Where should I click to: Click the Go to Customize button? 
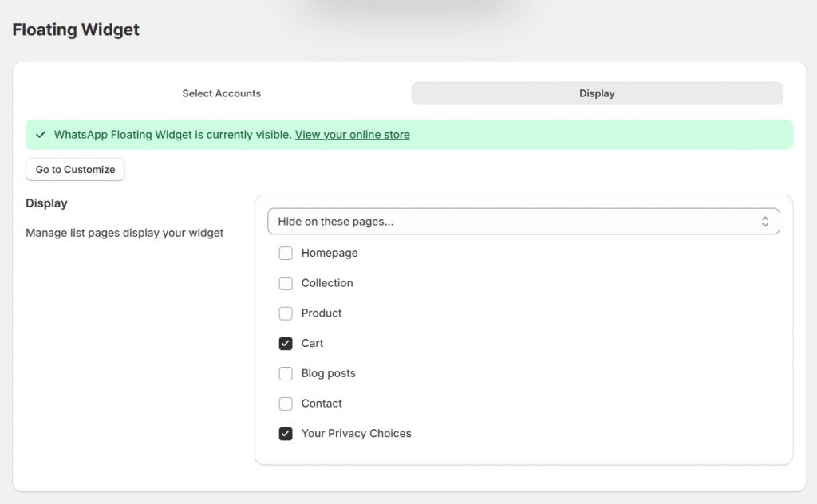pos(75,170)
